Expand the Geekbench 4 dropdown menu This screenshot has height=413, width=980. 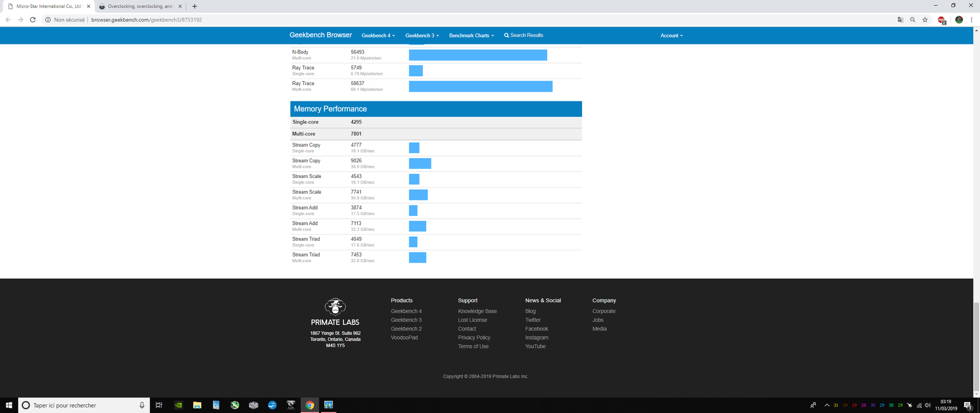click(x=378, y=36)
